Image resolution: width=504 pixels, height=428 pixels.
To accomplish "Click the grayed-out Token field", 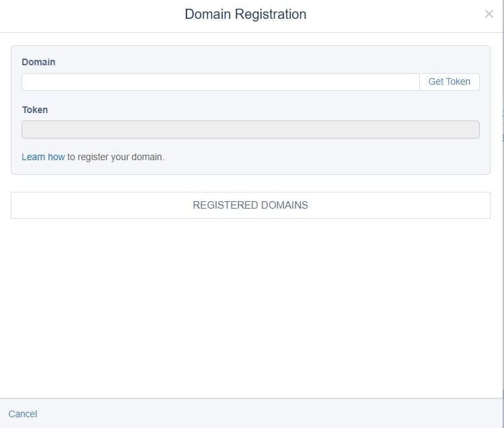I will click(x=250, y=130).
